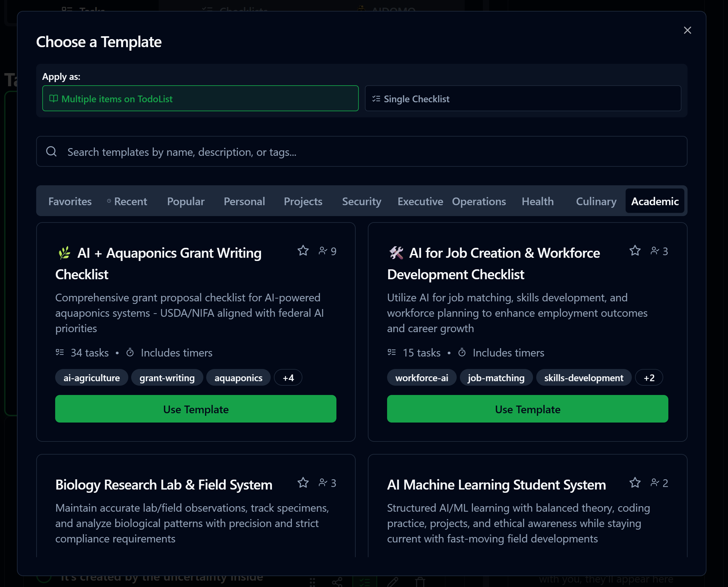Favorite the Biology Research Lab template
The height and width of the screenshot is (587, 728).
303,482
